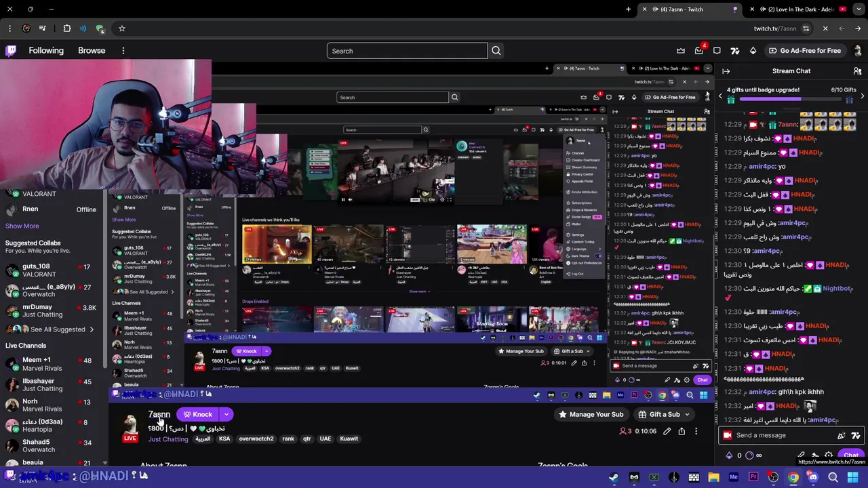Screen dimensions: 868x488
Task: Click the search magnifier button
Action: click(x=496, y=51)
